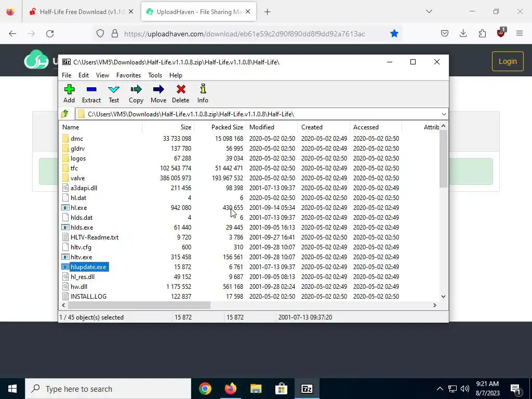The image size is (532, 399).
Task: Close the UploadHaven tab
Action: [x=248, y=11]
